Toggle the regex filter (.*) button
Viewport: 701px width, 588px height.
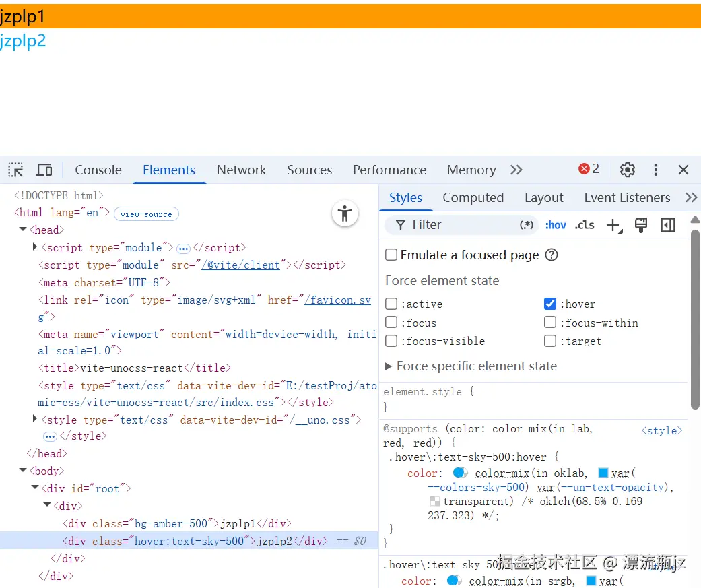[x=526, y=224]
